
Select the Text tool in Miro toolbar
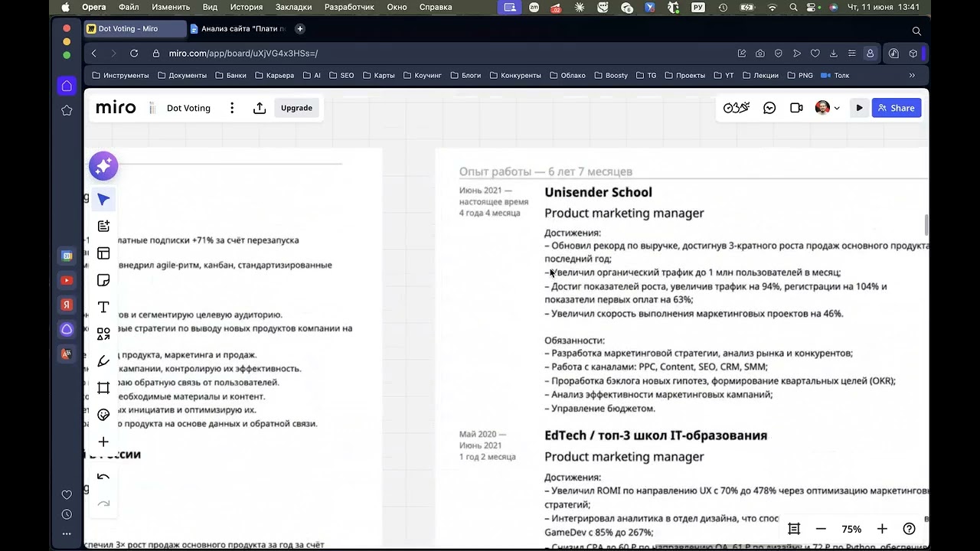[x=103, y=307]
